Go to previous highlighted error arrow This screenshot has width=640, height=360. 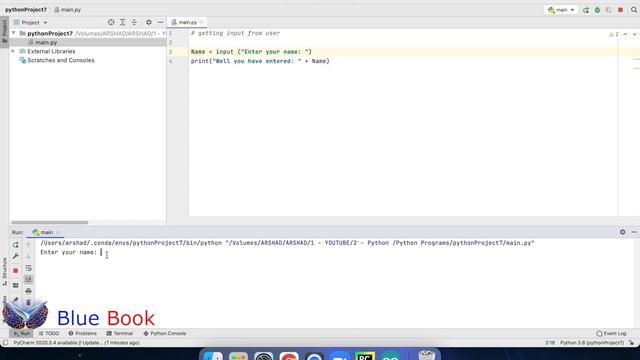[x=625, y=34]
